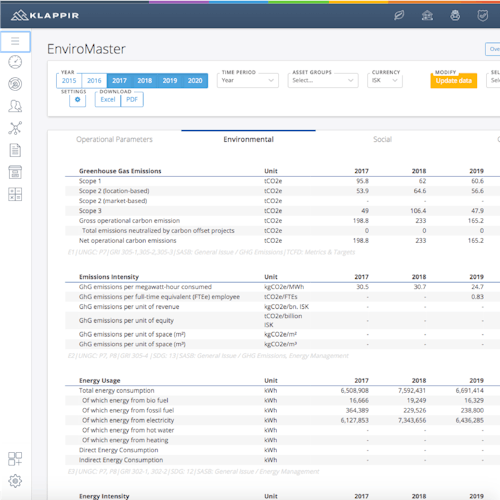Open the Time Period dropdown
This screenshot has width=500, height=500.
pyautogui.click(x=248, y=80)
